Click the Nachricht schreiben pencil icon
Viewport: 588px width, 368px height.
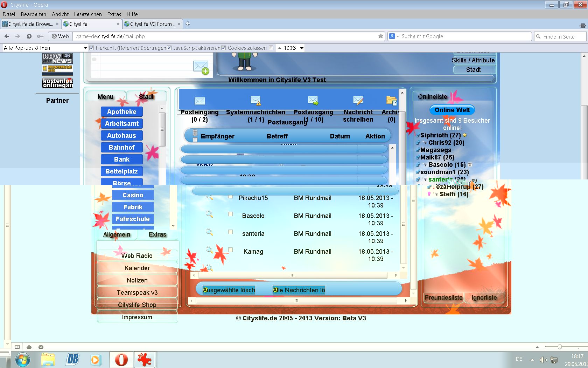358,101
